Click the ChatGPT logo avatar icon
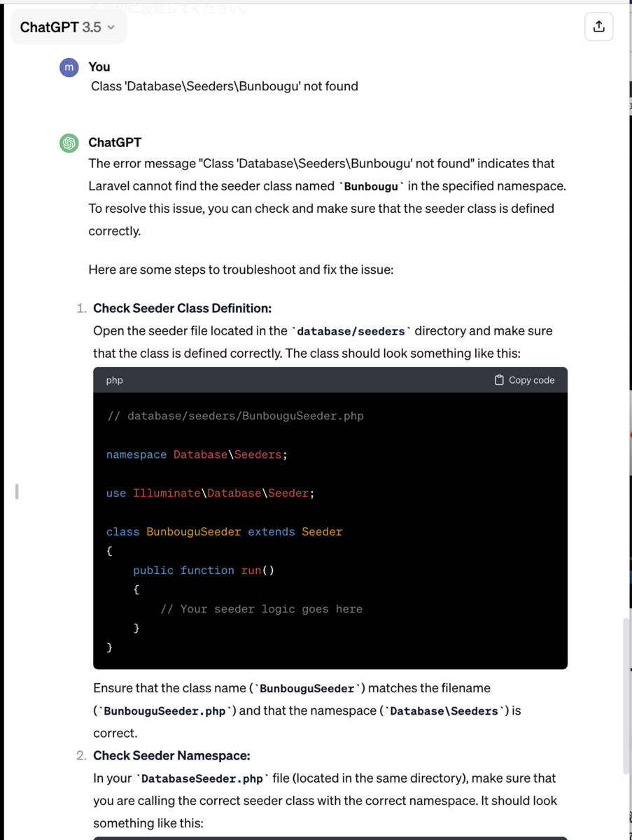Viewport: 632px width, 840px height. click(69, 143)
